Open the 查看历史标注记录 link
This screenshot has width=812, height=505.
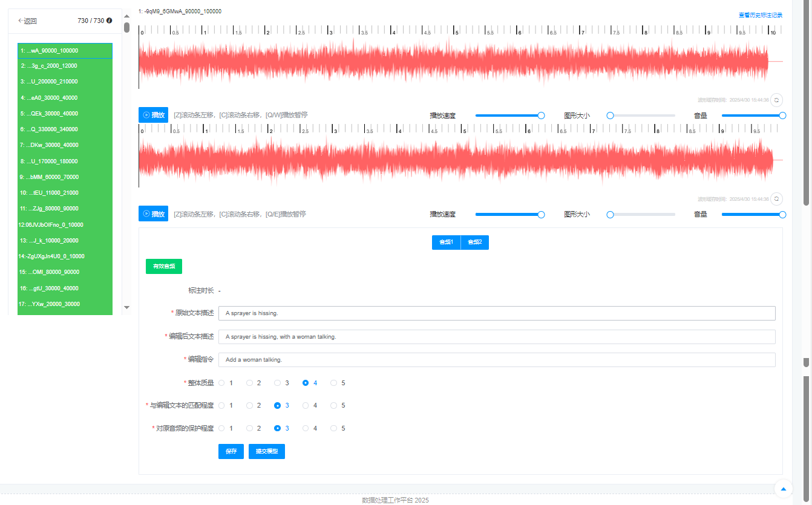click(x=760, y=15)
